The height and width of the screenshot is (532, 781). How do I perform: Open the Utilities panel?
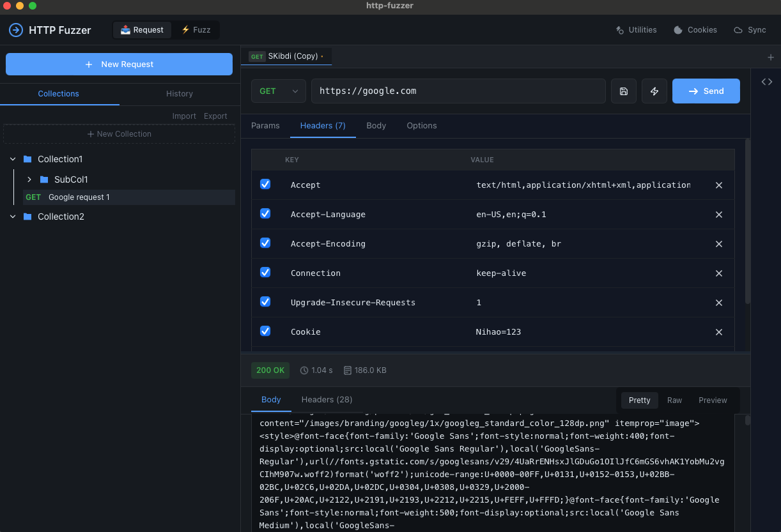[636, 29]
